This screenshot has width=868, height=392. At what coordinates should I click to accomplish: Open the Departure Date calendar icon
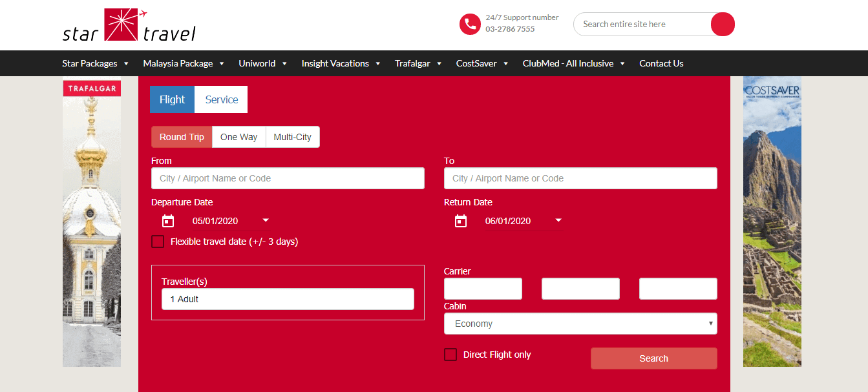[168, 221]
